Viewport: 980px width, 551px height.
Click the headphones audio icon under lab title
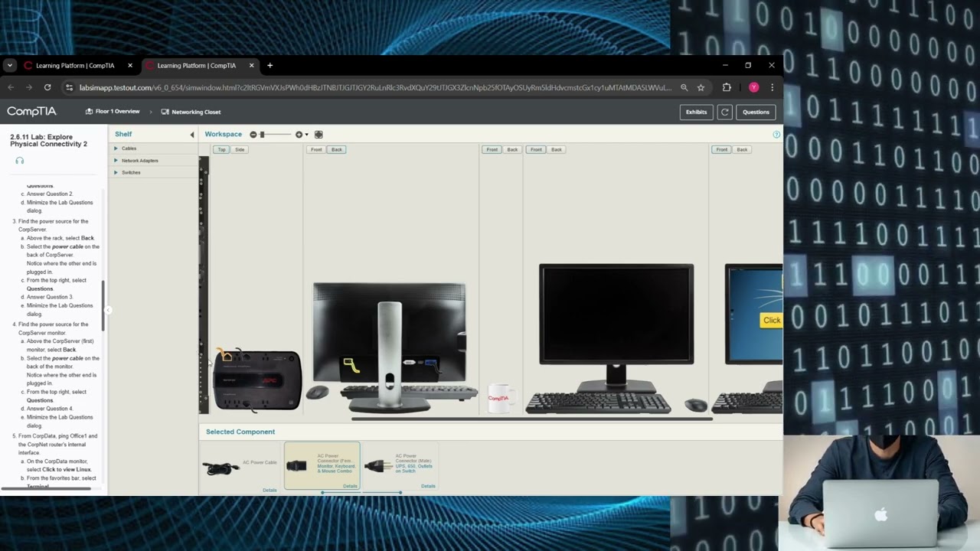point(20,161)
